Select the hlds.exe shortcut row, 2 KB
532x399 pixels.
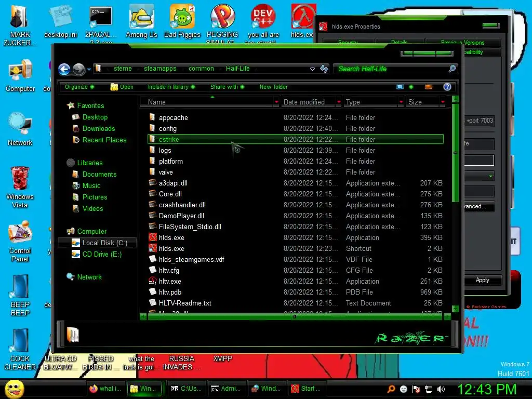pos(296,248)
